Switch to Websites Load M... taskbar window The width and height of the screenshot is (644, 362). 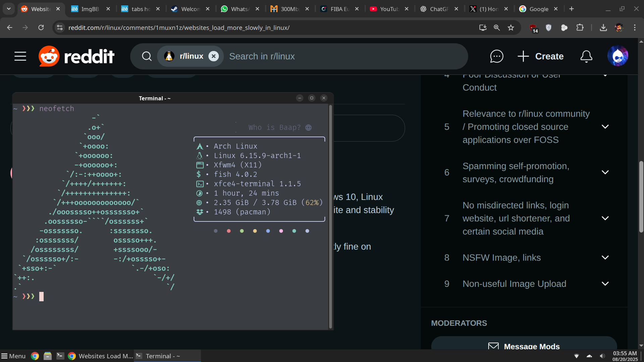(100, 356)
